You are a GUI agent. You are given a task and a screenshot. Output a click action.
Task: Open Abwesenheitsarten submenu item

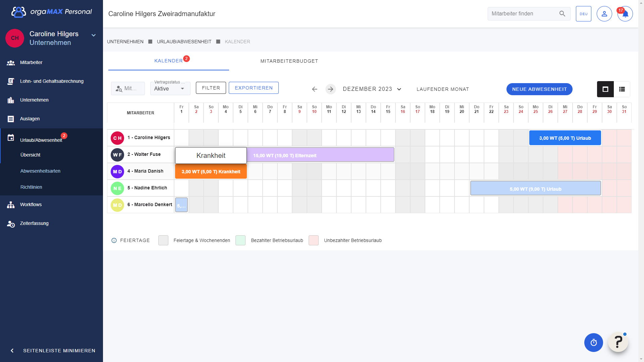coord(40,171)
